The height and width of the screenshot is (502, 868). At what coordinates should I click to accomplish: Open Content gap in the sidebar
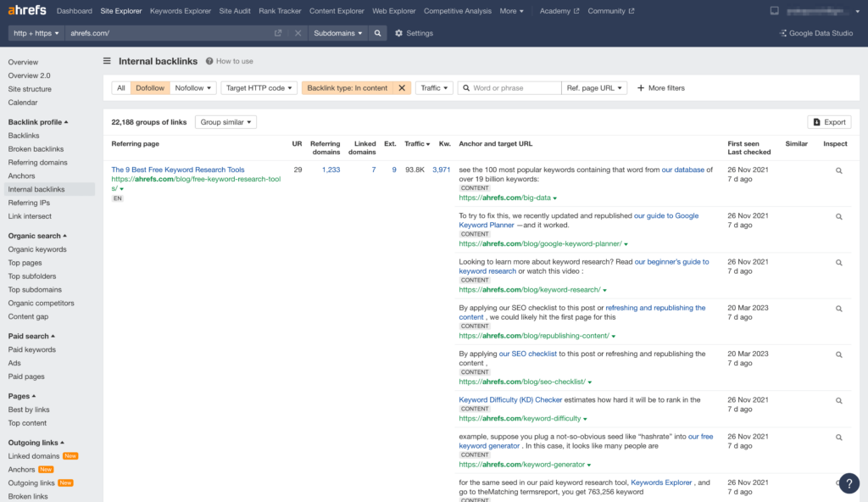click(x=28, y=316)
